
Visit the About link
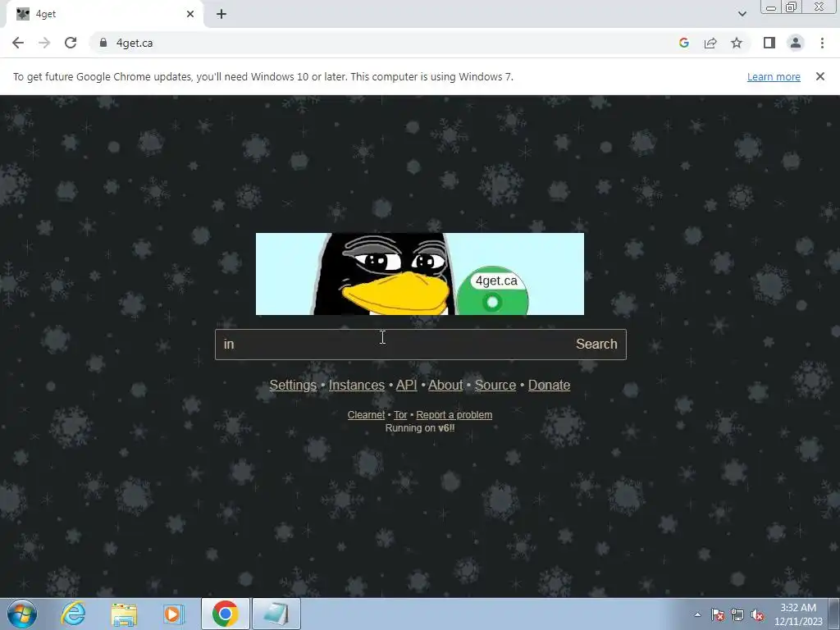(x=445, y=386)
